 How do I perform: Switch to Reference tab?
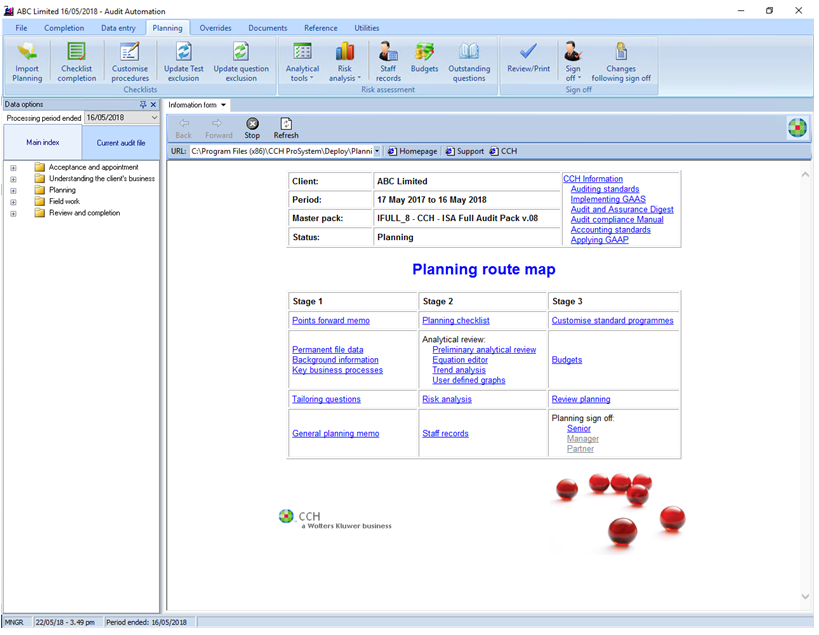[x=321, y=28]
